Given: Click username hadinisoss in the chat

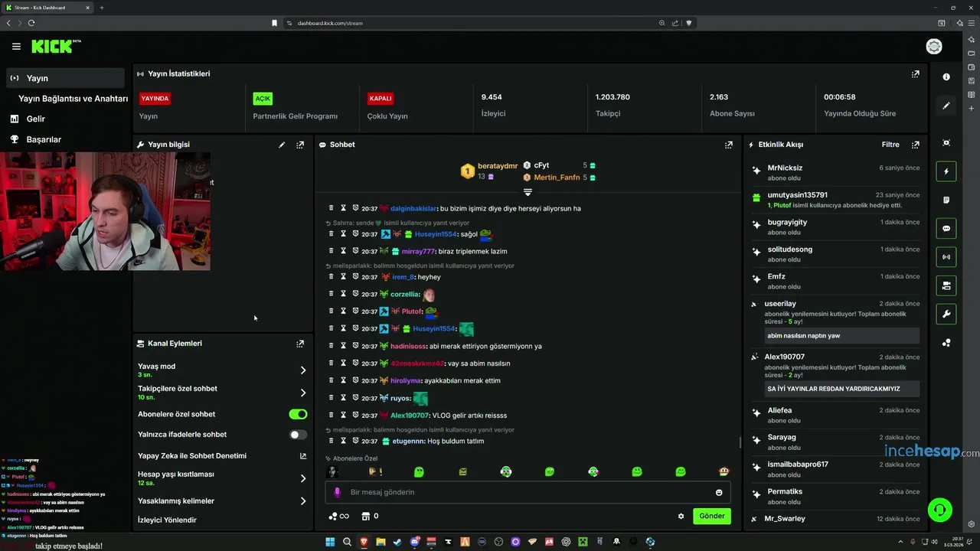Looking at the screenshot, I should pos(408,346).
